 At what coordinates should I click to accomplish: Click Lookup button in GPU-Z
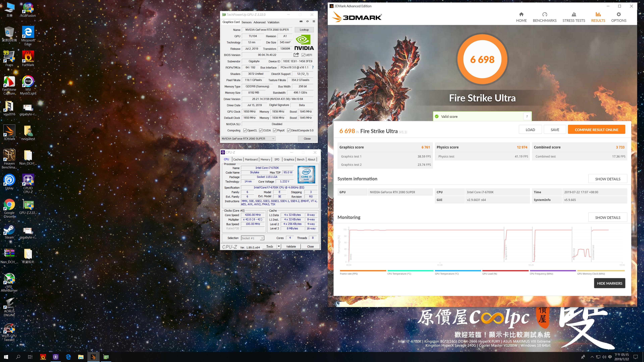[304, 30]
